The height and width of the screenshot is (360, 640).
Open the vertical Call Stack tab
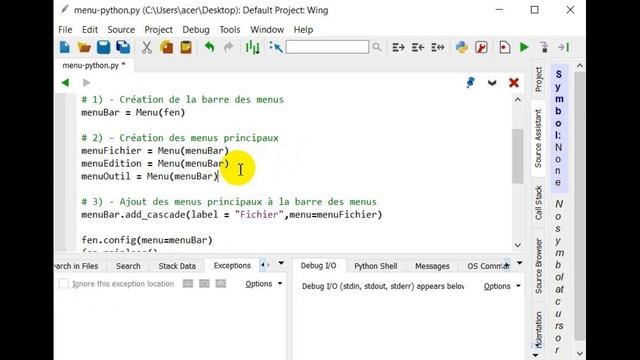539,203
